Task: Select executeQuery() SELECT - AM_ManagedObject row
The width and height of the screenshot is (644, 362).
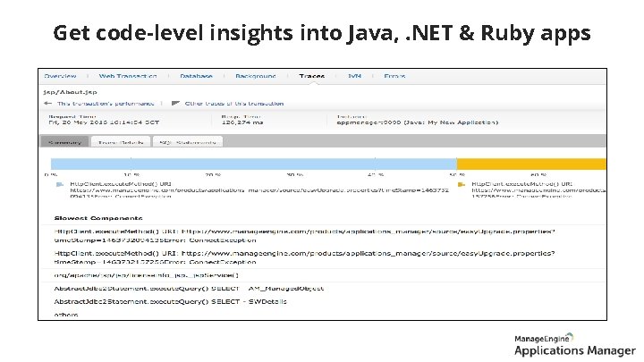Action: pyautogui.click(x=189, y=289)
